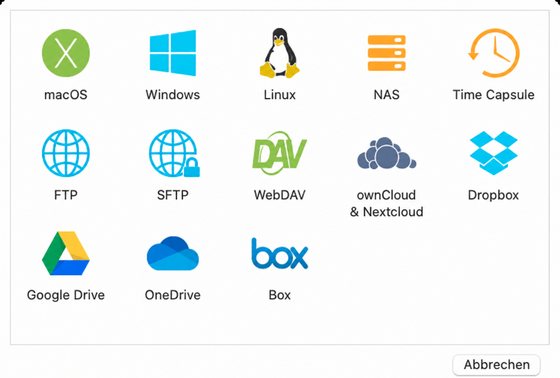This screenshot has width=560, height=378.
Task: Pick the Dropbox logo icon
Action: pos(494,153)
